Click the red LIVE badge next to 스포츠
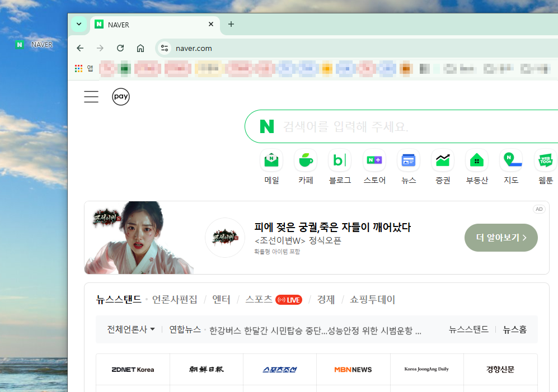 (x=289, y=300)
